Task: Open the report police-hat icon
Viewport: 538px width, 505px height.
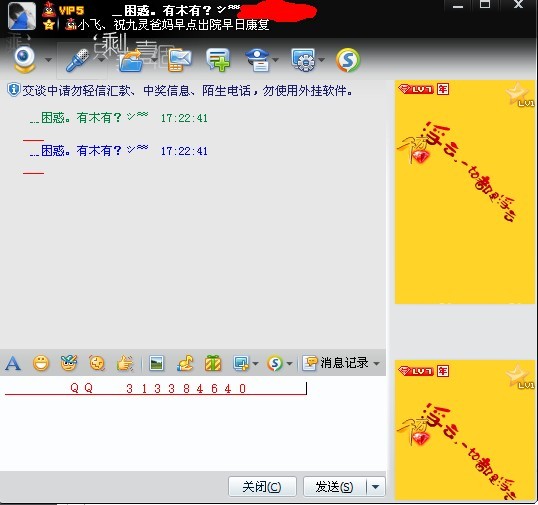Action: [258, 60]
